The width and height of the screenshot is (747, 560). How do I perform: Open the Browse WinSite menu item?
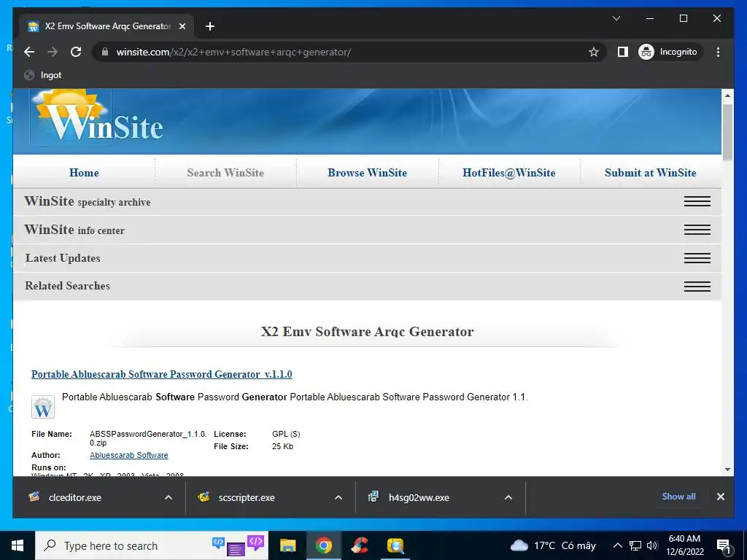[368, 173]
